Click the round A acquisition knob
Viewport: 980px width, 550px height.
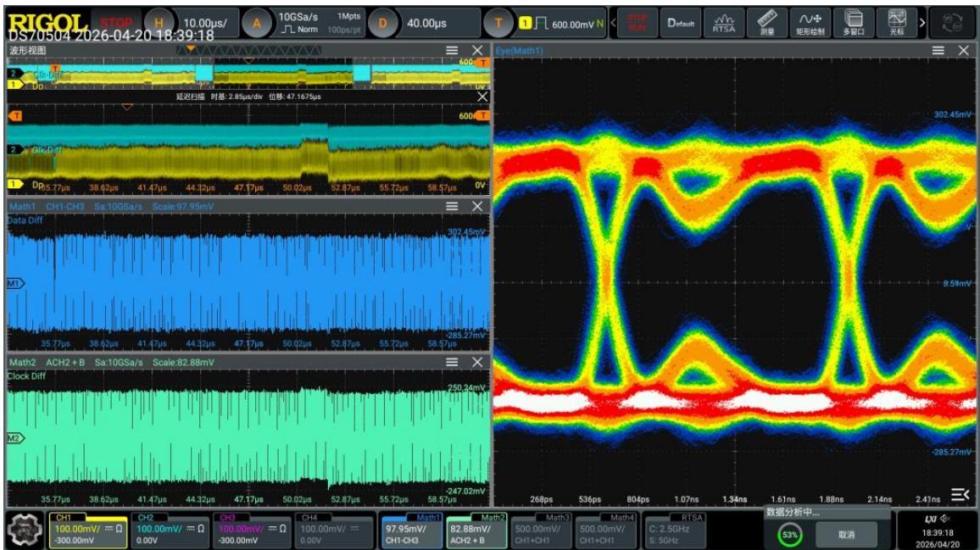point(256,24)
